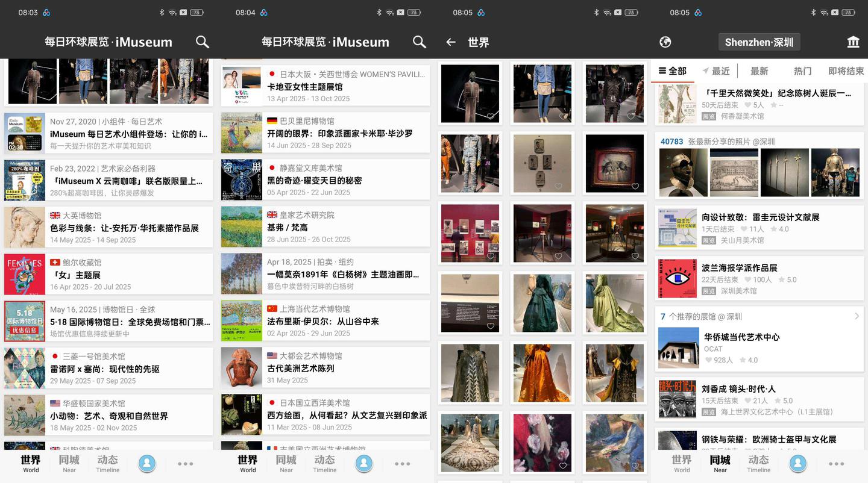Open 5·18 国际博物馆日 free museums entry
The width and height of the screenshot is (868, 483).
point(108,321)
